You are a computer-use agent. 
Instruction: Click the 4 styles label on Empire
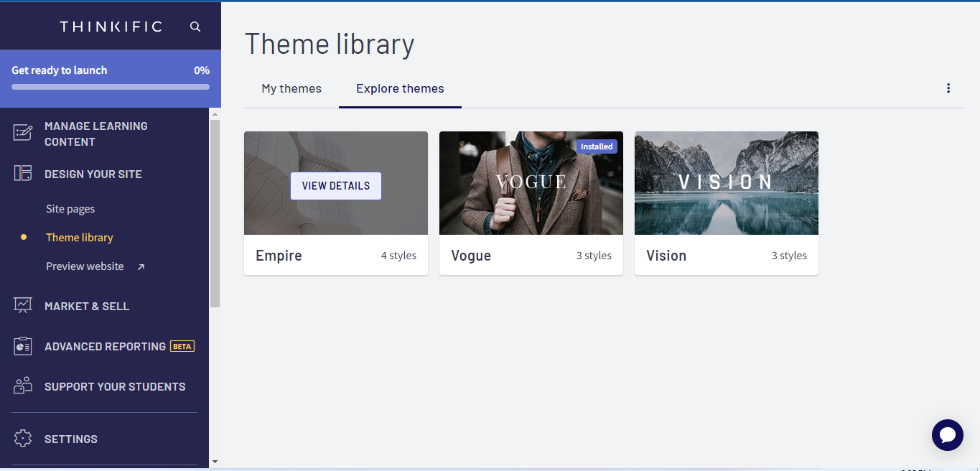pos(398,256)
